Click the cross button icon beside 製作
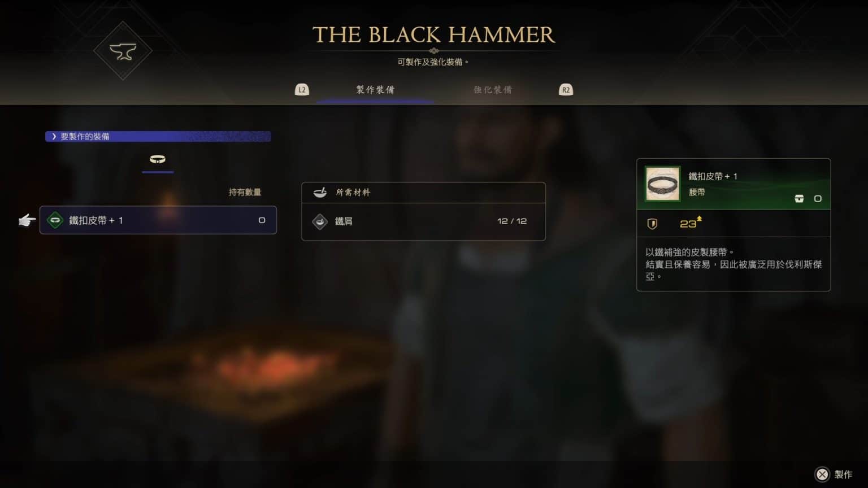Viewport: 868px width, 488px height. pyautogui.click(x=822, y=474)
